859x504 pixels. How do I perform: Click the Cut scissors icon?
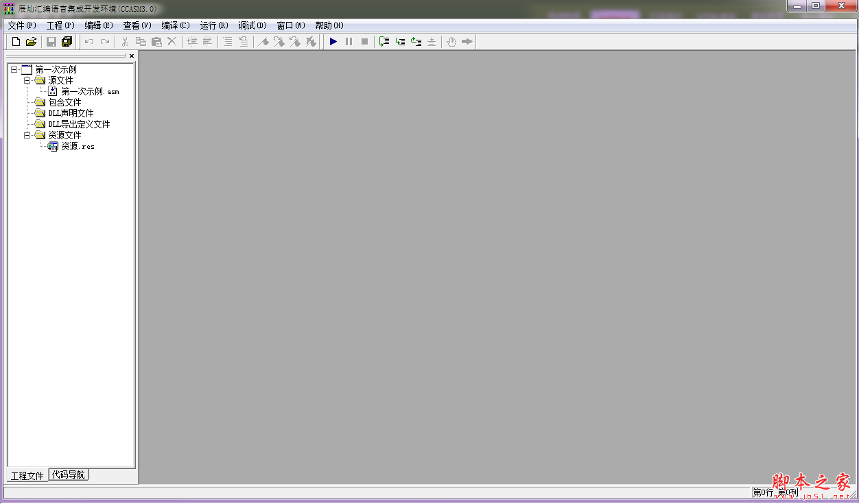pos(125,42)
